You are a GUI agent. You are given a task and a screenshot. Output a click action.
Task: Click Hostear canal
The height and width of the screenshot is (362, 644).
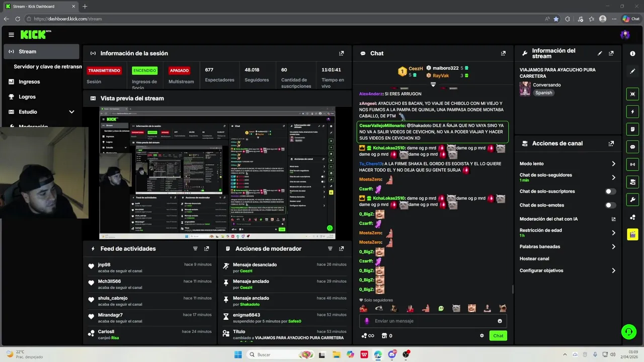coord(534,258)
